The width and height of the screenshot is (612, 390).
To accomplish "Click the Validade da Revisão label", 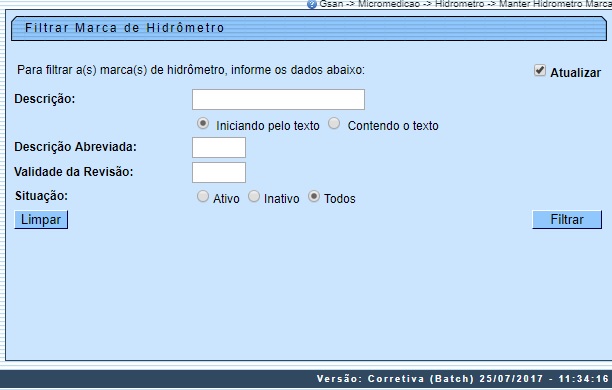I will tap(74, 172).
